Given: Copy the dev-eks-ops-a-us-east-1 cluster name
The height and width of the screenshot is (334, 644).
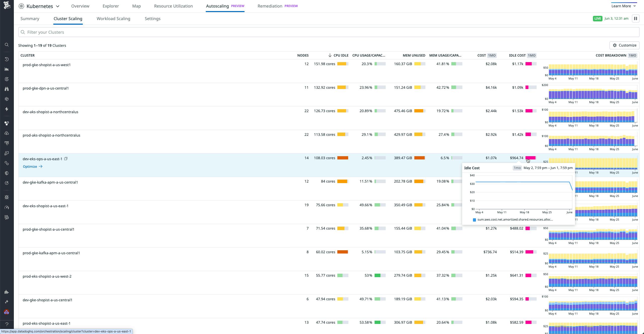Looking at the screenshot, I should pyautogui.click(x=66, y=159).
